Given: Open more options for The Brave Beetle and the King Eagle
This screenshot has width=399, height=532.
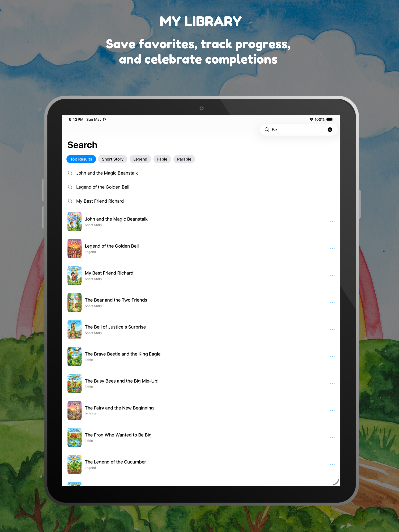Looking at the screenshot, I should 332,356.
